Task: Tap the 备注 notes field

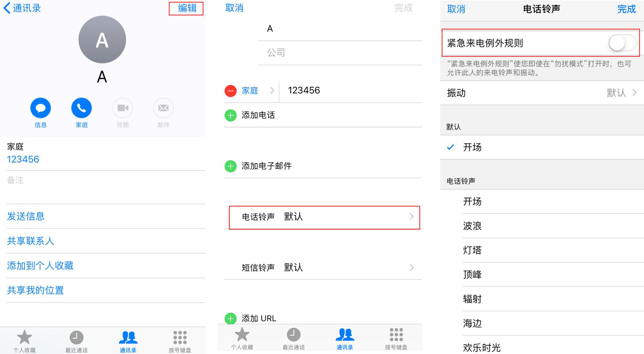Action: pos(106,187)
